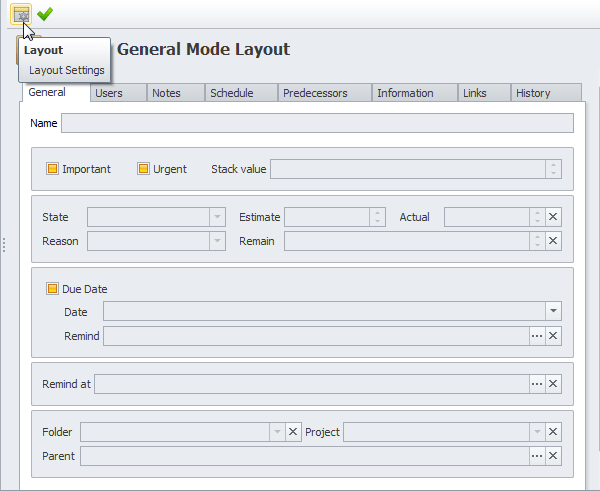Image resolution: width=600 pixels, height=491 pixels.
Task: Switch to the Schedule tab
Action: tap(231, 93)
